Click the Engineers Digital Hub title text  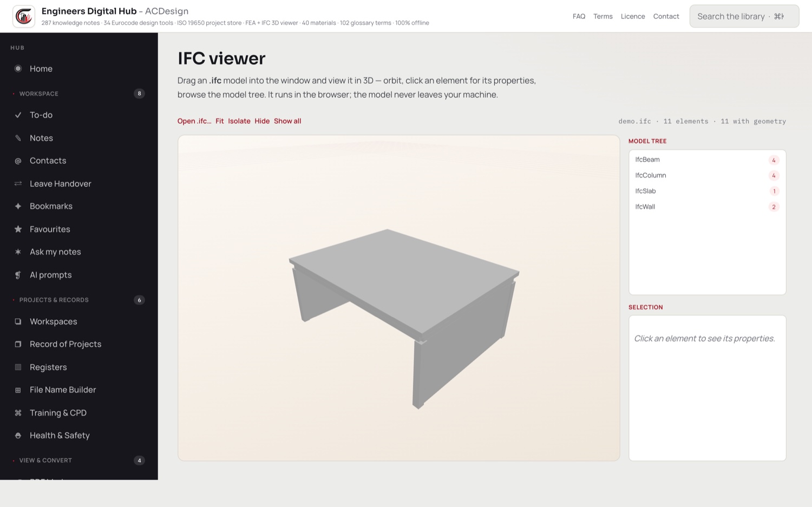[x=89, y=11]
